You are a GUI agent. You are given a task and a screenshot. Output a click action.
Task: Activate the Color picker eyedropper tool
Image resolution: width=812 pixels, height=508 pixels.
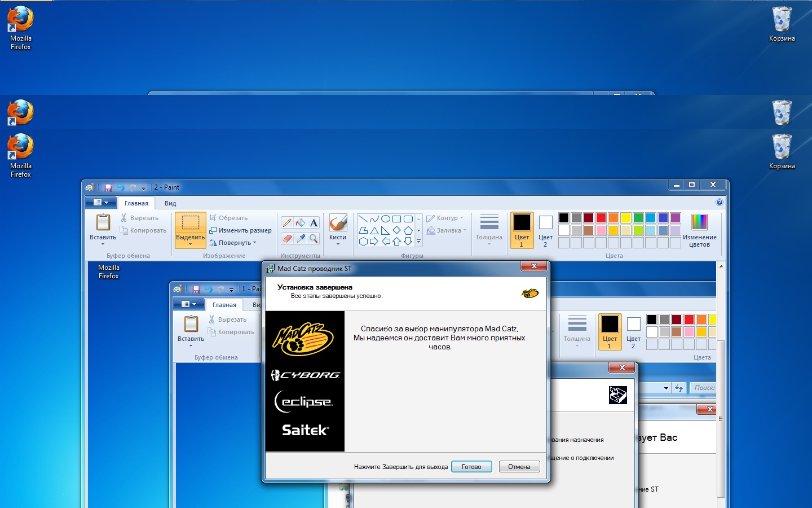pyautogui.click(x=301, y=239)
